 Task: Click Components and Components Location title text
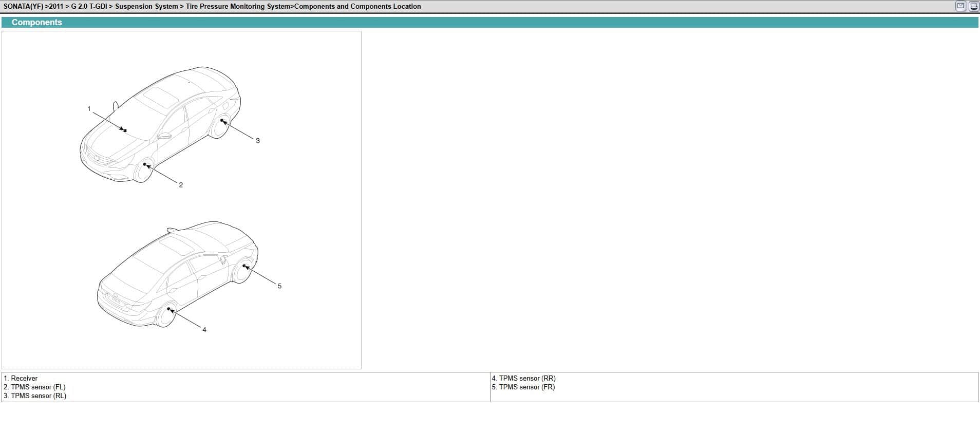tap(357, 7)
